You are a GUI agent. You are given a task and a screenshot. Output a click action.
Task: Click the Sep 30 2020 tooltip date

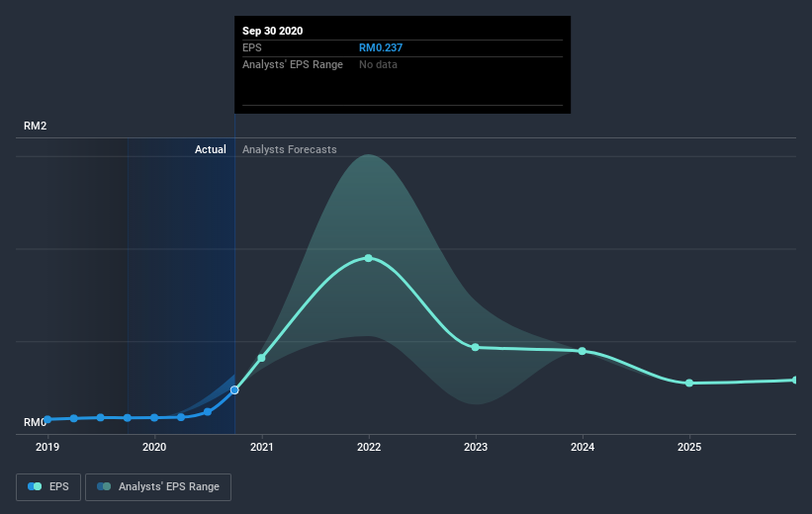pyautogui.click(x=272, y=31)
